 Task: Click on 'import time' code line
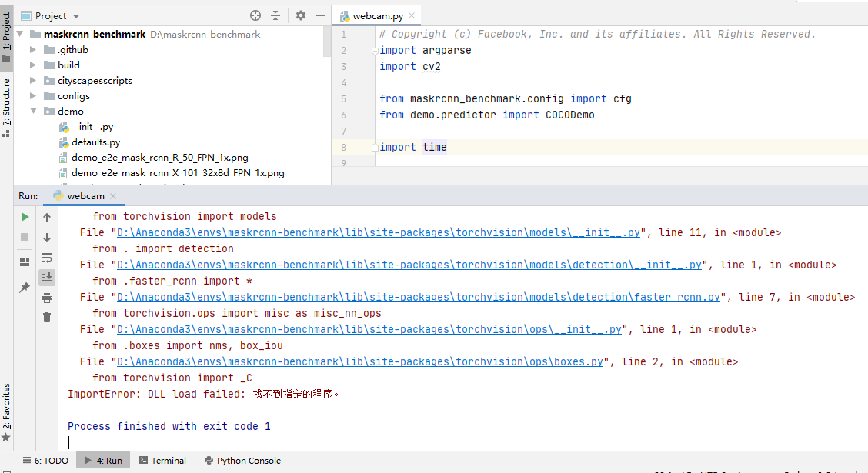click(413, 147)
